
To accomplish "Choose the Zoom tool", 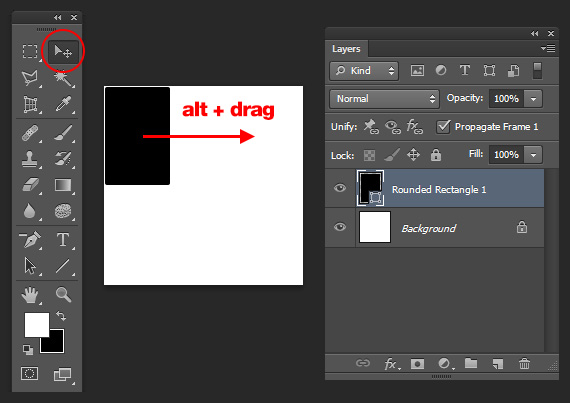I will click(x=63, y=294).
